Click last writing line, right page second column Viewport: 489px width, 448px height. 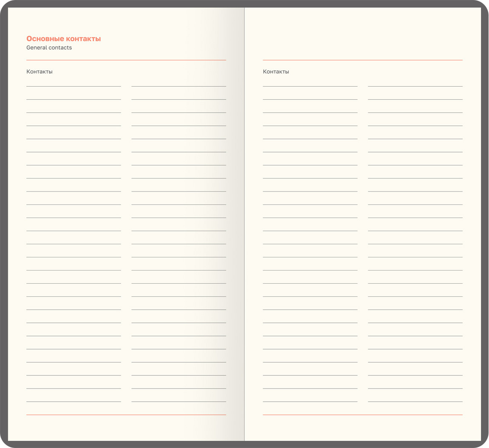(415, 402)
